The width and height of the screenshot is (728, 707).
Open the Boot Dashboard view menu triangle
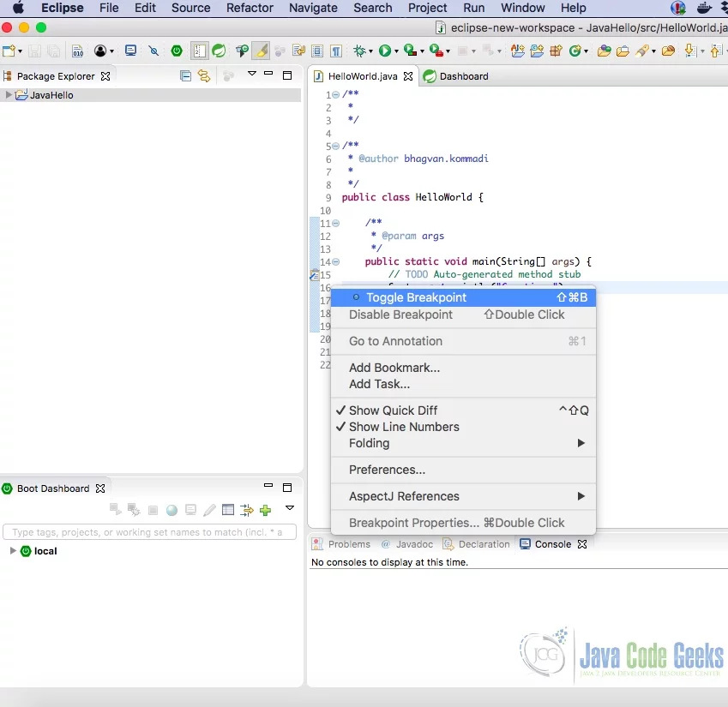[x=290, y=508]
